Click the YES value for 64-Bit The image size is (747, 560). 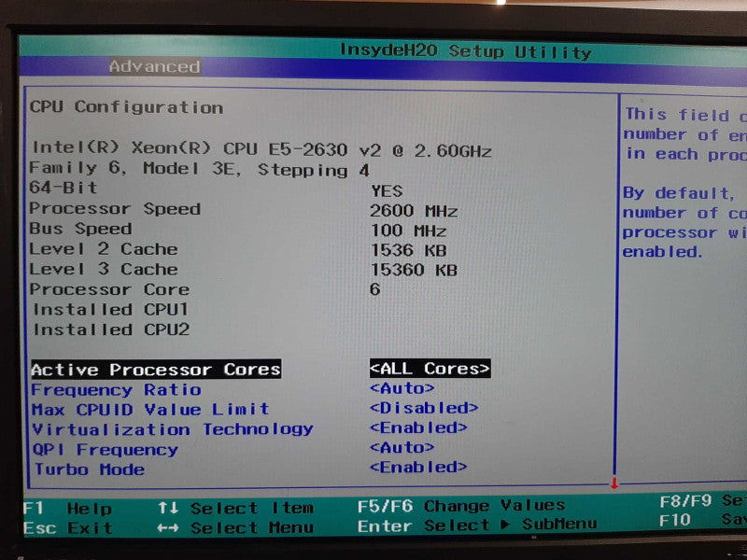click(387, 191)
